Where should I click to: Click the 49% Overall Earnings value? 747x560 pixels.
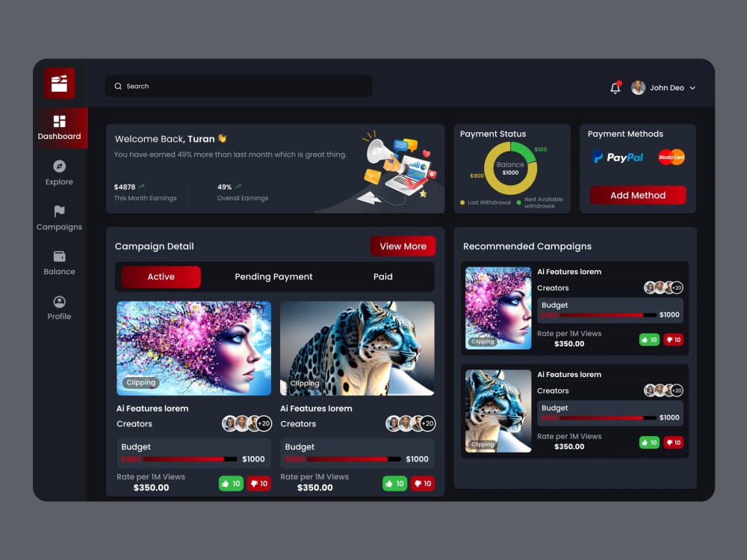coord(224,187)
